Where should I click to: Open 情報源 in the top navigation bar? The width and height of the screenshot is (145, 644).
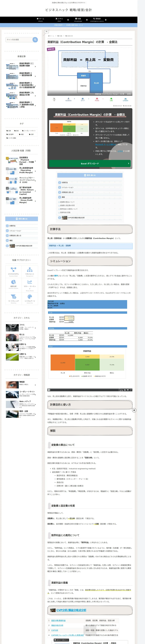point(97,20)
